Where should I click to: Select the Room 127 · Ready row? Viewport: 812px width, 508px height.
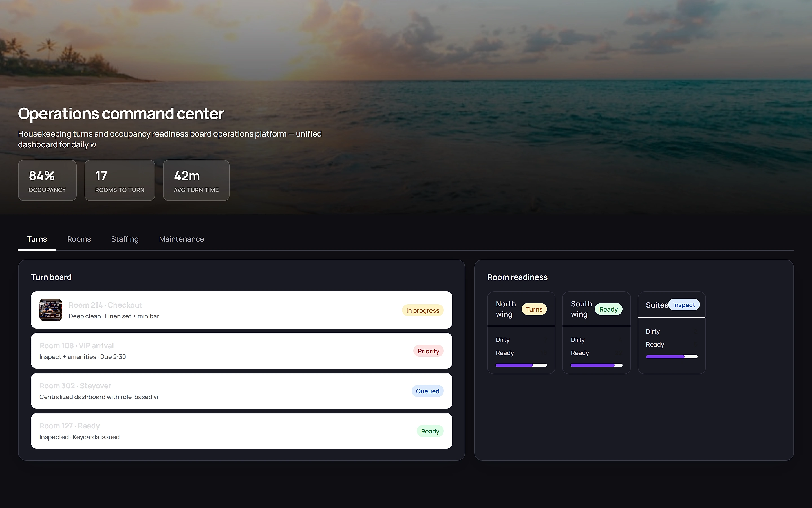(x=241, y=431)
